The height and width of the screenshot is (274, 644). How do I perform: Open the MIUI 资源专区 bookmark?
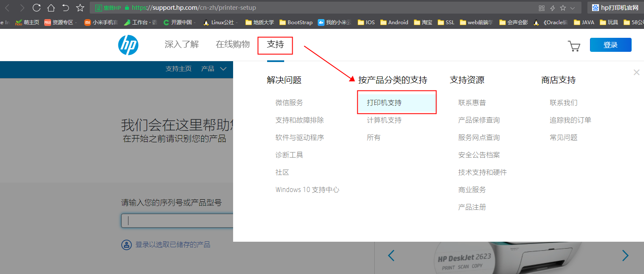(x=59, y=23)
